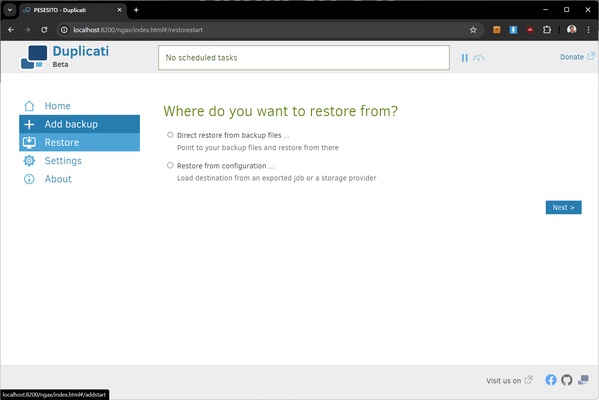Screen dimensions: 599x400
Task: Click the Home house icon
Action: pyautogui.click(x=29, y=106)
